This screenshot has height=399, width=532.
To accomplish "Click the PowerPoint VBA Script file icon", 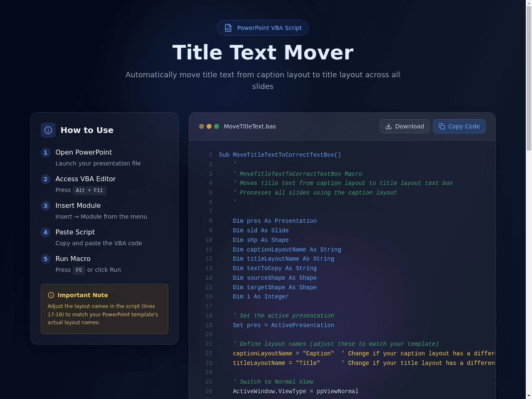I will [228, 28].
